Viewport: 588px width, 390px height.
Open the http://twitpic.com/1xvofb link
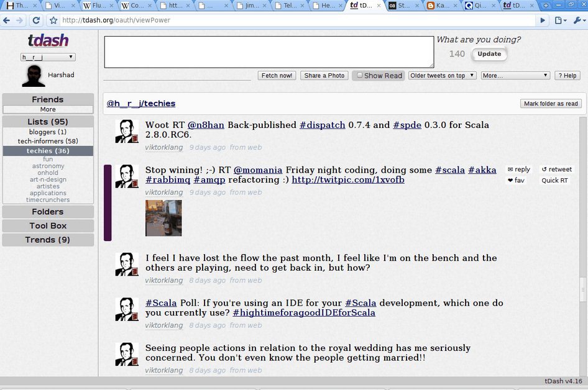pyautogui.click(x=348, y=180)
